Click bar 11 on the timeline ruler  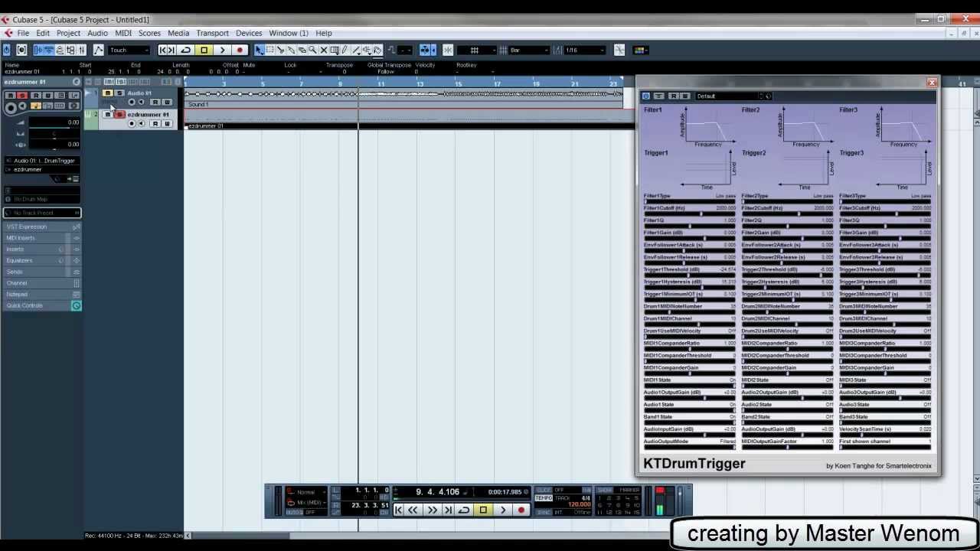tap(381, 83)
